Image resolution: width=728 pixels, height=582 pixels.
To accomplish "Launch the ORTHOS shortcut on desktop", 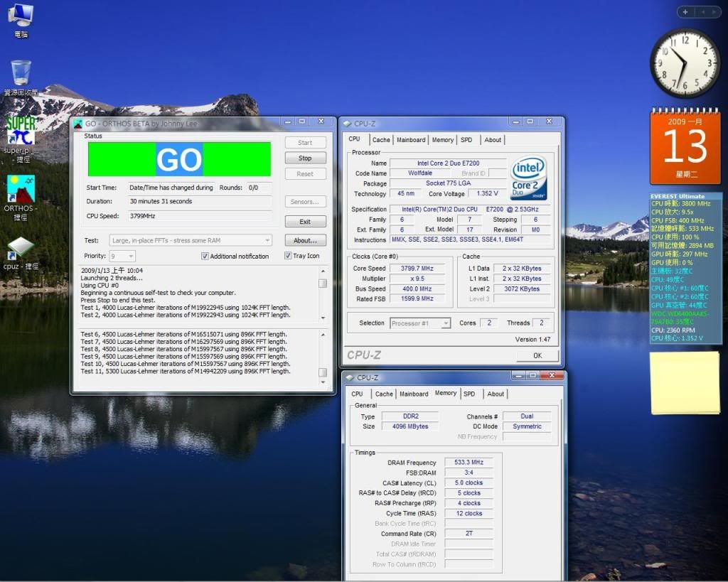I will click(21, 198).
